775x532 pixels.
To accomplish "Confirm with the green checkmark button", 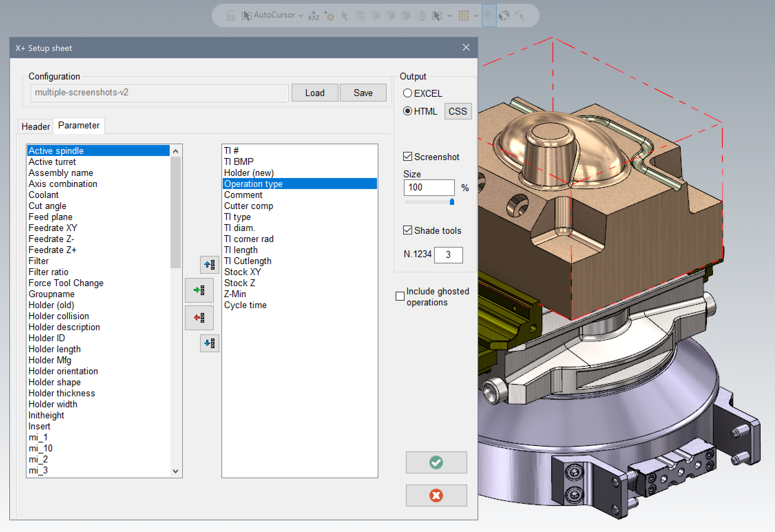I will coord(436,462).
